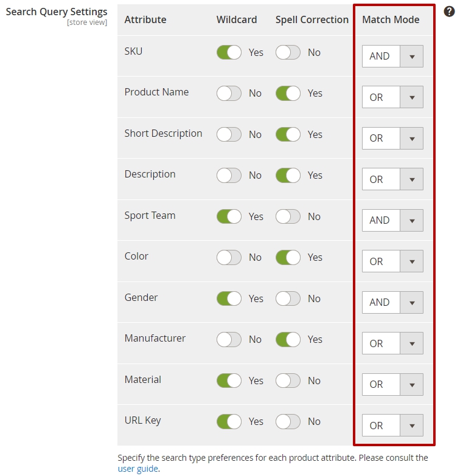
Task: Expand Sport Team Match Mode dropdown
Action: click(x=392, y=220)
